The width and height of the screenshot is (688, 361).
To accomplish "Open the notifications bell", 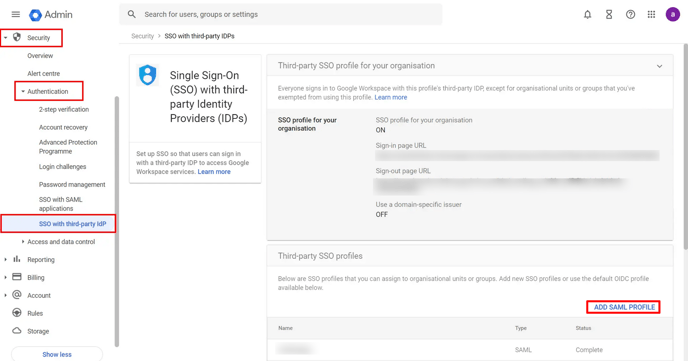I will pos(588,14).
